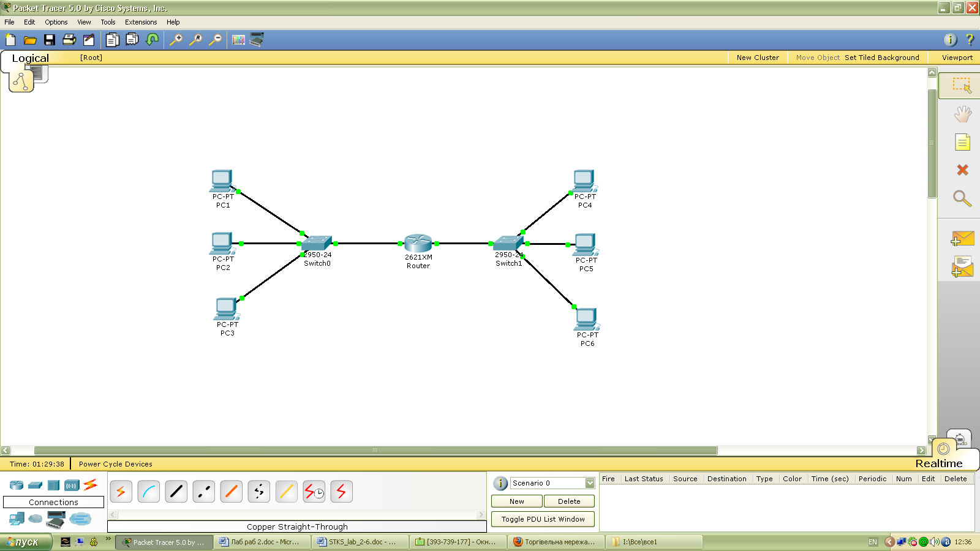
Task: Click the scenario information i icon
Action: pos(500,483)
